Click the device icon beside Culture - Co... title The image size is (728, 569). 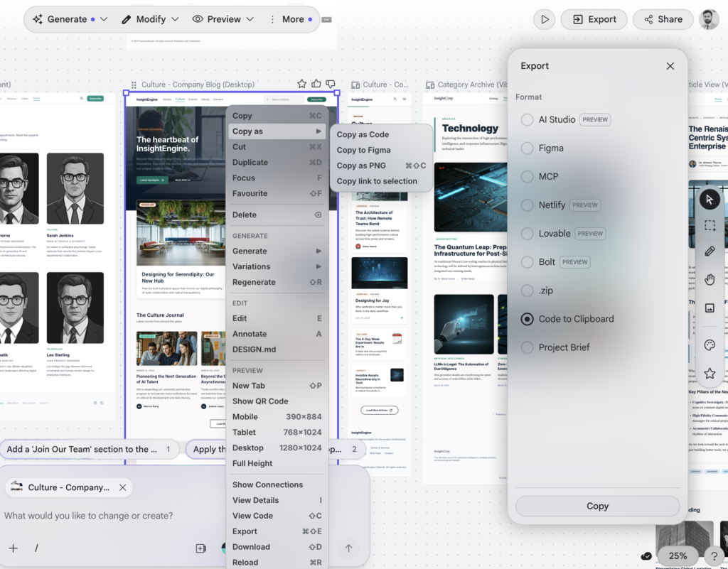355,85
